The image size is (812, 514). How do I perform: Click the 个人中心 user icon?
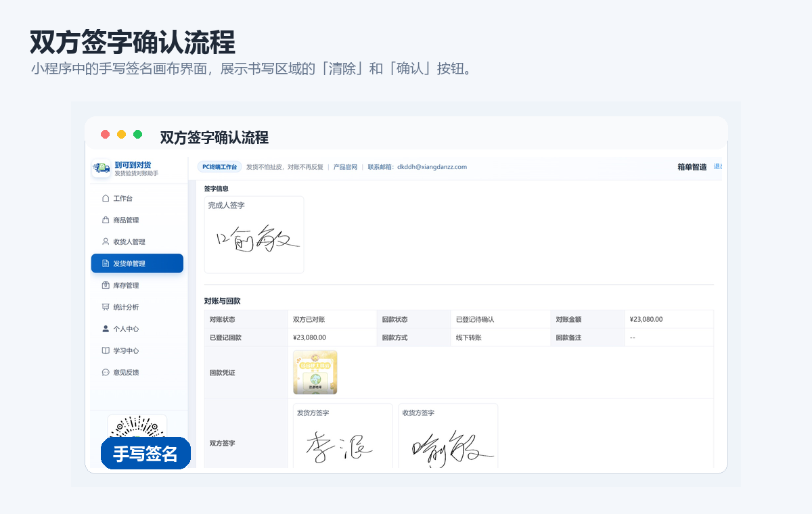click(105, 329)
